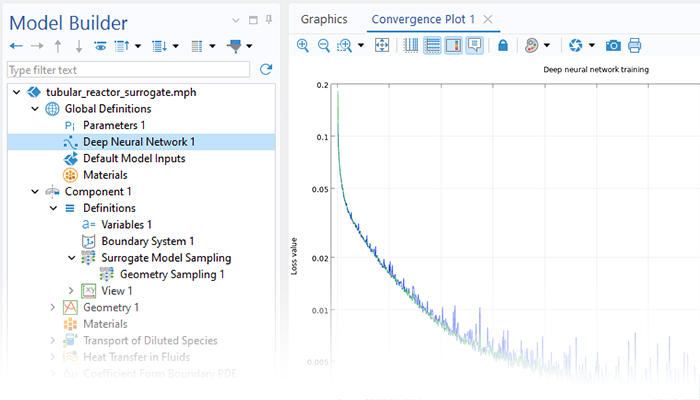Screen dimensions: 700x400
Task: Toggle x-axis log scale
Action: [x=411, y=46]
